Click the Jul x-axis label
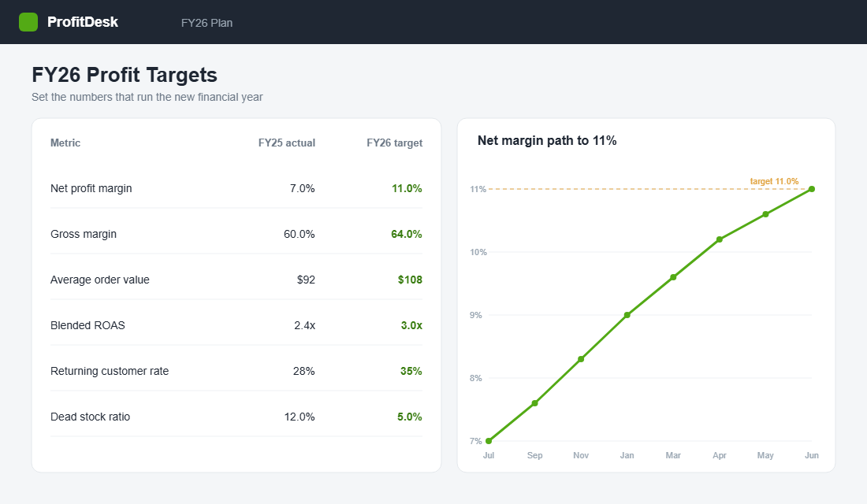The image size is (867, 504). click(489, 455)
